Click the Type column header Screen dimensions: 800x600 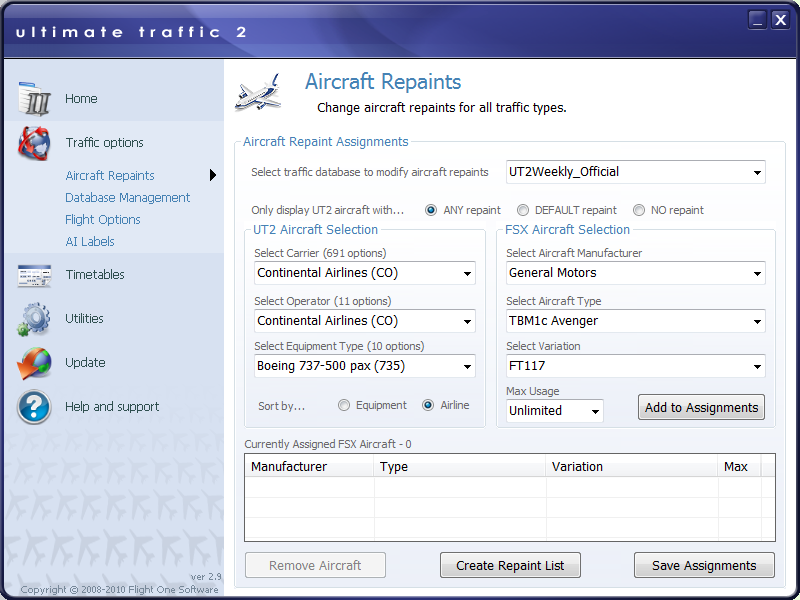point(460,466)
